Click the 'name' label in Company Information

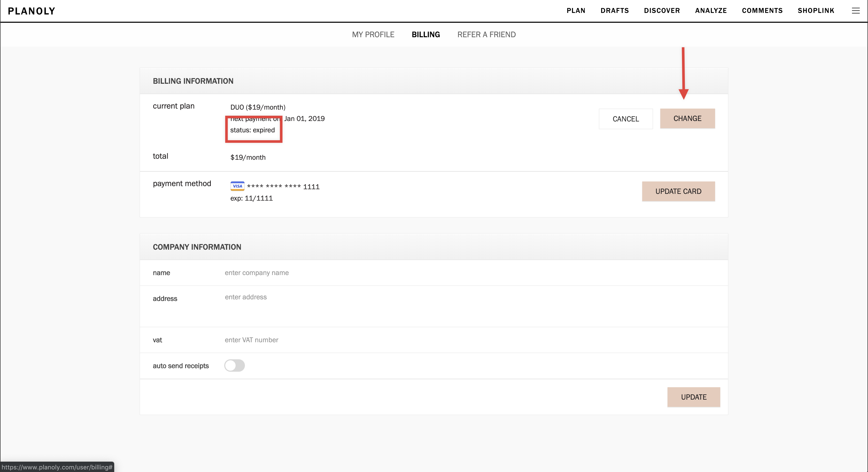pos(161,273)
